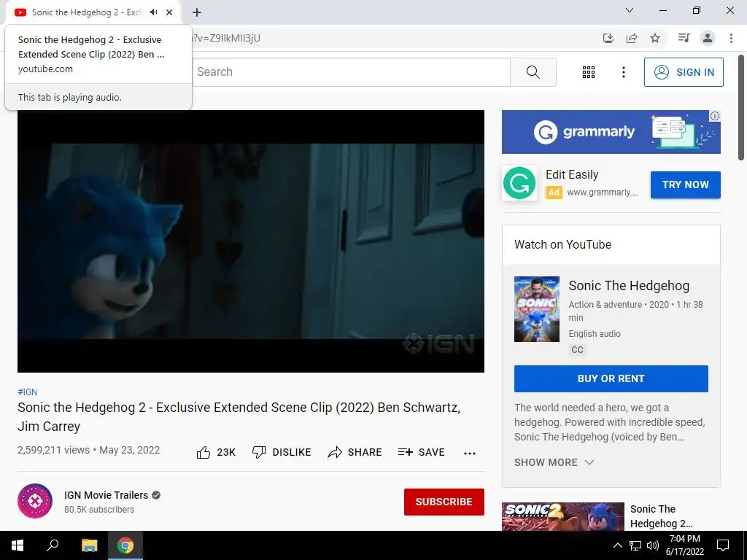Open the #IGN hashtag link
This screenshot has width=747, height=560.
coord(27,392)
